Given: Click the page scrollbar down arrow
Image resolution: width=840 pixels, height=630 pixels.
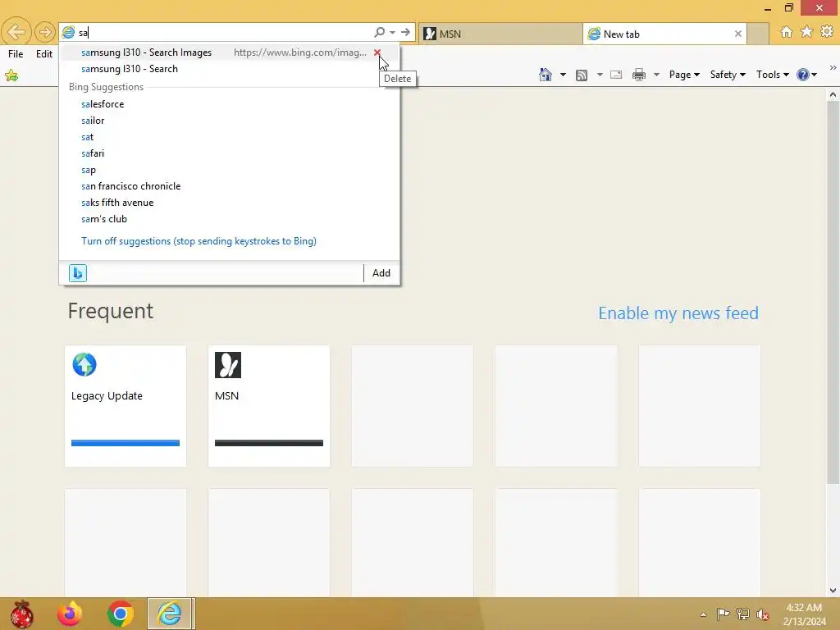Looking at the screenshot, I should point(833,591).
